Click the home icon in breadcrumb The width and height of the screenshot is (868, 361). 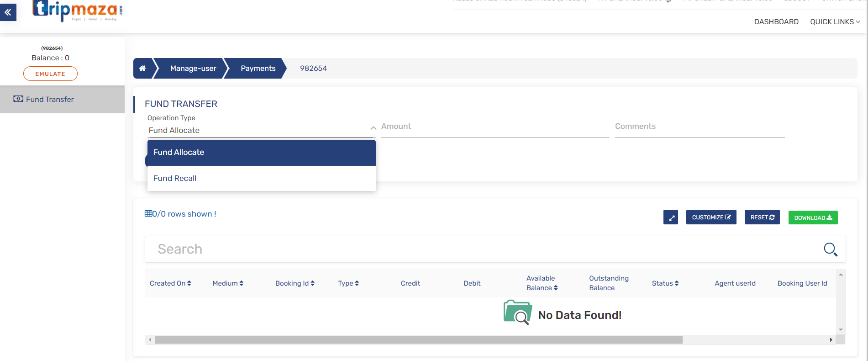coord(142,69)
